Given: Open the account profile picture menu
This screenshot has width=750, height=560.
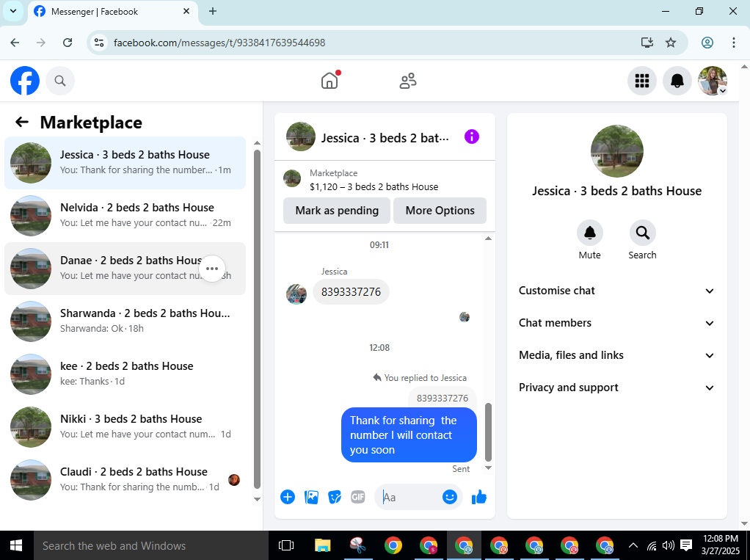Looking at the screenshot, I should tap(713, 81).
